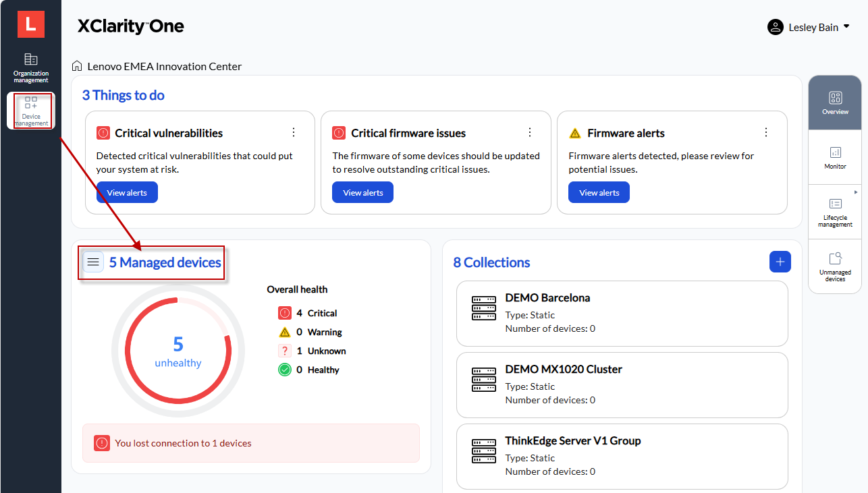The image size is (868, 493).
Task: Switch to the Monitor tab
Action: [835, 157]
